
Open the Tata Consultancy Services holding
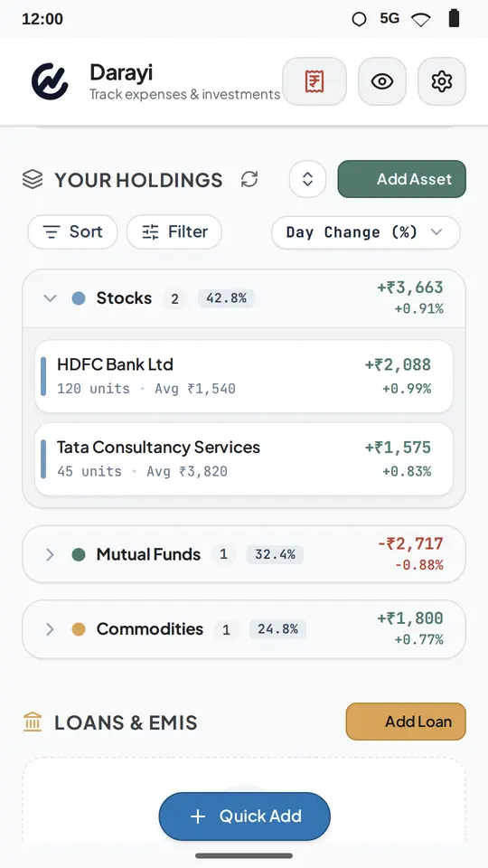click(x=244, y=459)
